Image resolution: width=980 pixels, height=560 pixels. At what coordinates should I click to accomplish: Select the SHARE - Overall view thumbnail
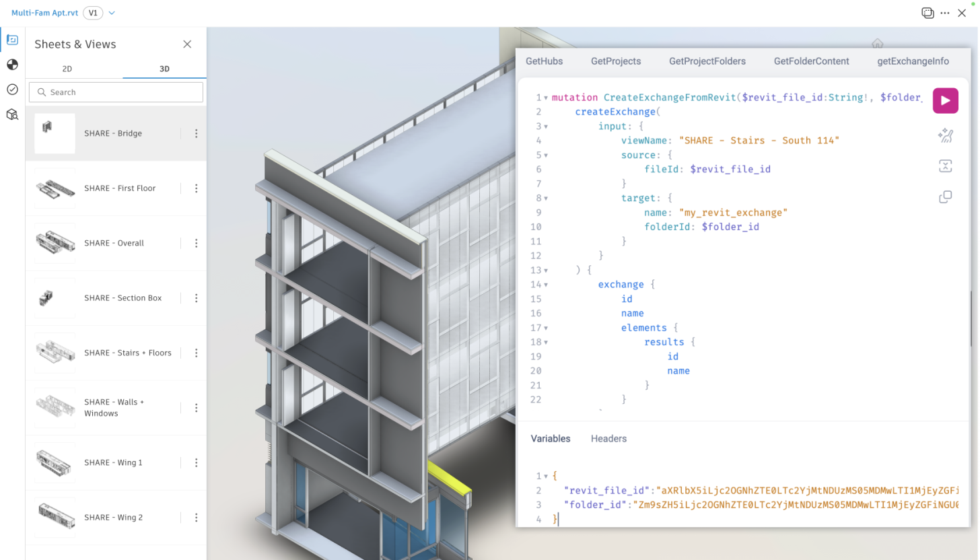55,242
